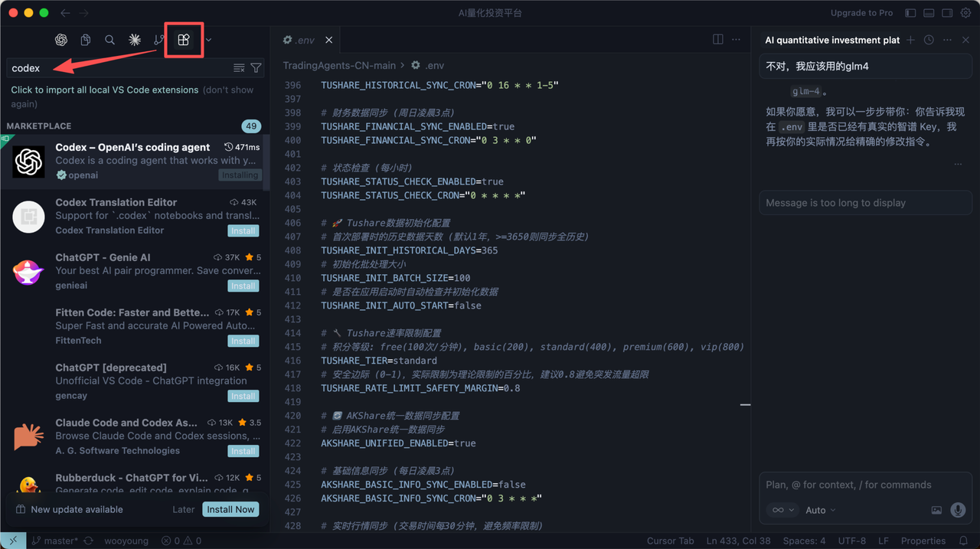
Task: Click TradingAgents-CN-main breadcrumb
Action: click(339, 66)
